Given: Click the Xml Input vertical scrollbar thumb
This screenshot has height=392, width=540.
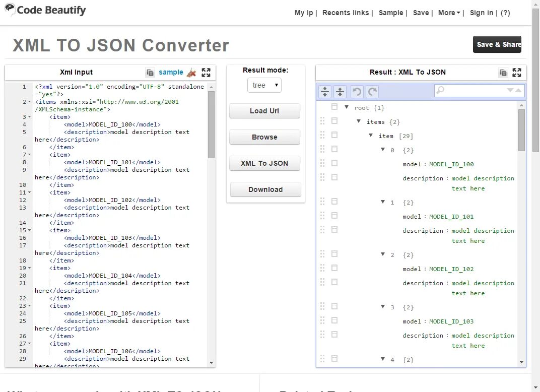Looking at the screenshot, I should 211,124.
